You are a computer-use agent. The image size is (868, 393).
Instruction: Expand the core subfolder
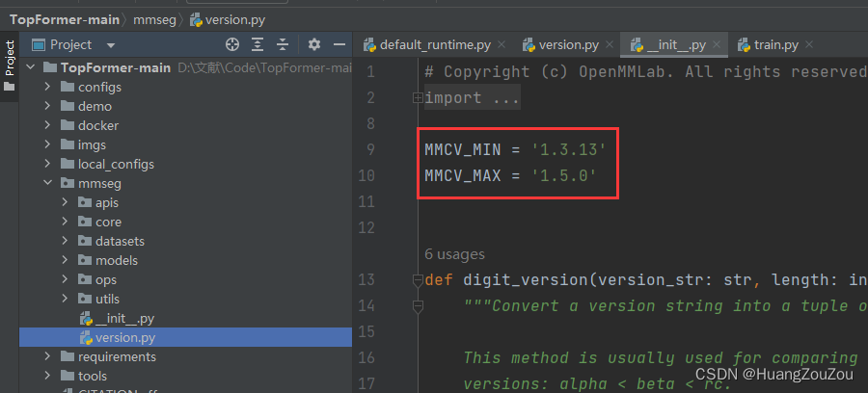pyautogui.click(x=65, y=222)
